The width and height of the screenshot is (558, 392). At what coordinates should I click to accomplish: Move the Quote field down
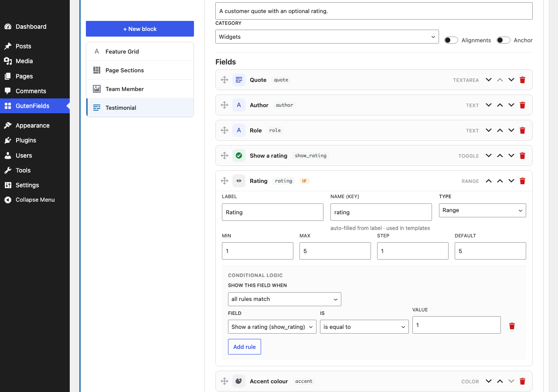click(511, 80)
